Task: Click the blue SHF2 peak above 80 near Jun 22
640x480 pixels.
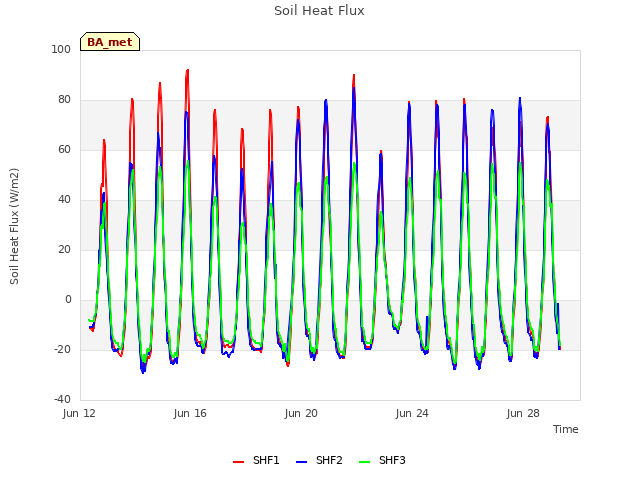Action: tap(354, 88)
